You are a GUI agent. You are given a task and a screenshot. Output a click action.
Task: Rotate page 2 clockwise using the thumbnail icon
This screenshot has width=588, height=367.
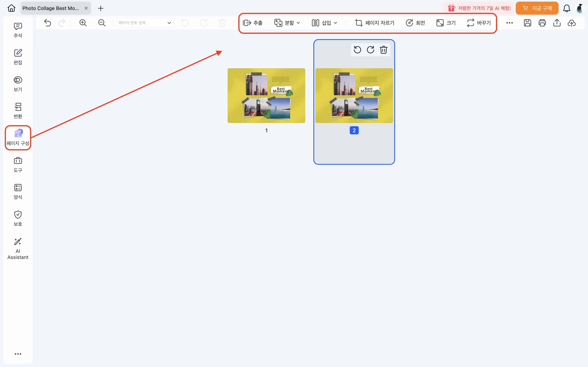click(x=370, y=50)
